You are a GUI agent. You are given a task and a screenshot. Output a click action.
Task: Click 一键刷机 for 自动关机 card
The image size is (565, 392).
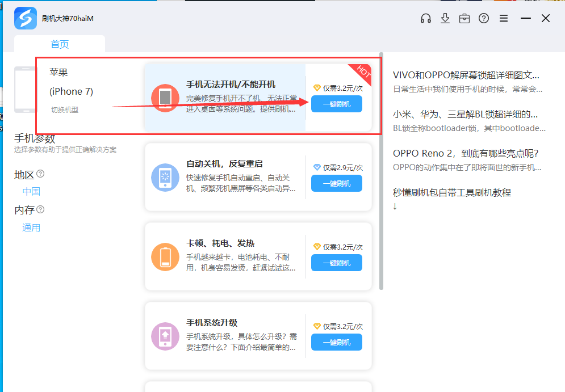click(x=337, y=183)
